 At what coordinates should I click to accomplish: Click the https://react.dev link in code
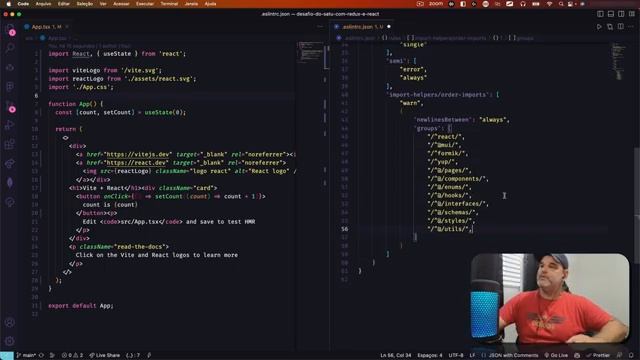pyautogui.click(x=136, y=162)
